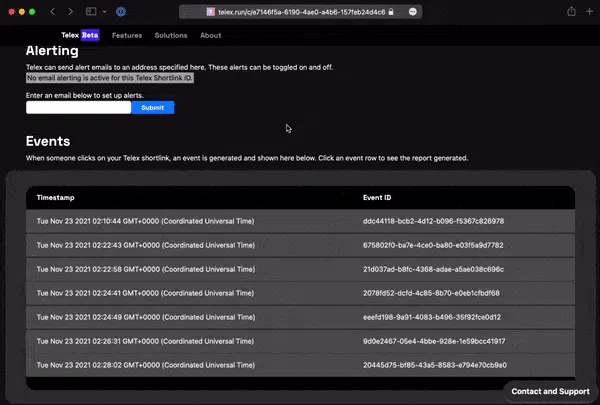Click the site favicon in address bar
Screen dimensions: 600x405
click(210, 12)
